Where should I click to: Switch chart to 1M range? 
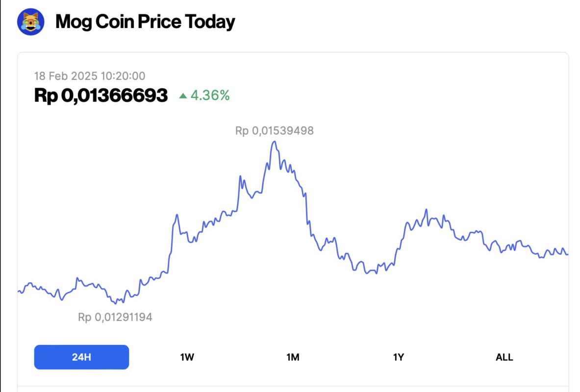(293, 357)
